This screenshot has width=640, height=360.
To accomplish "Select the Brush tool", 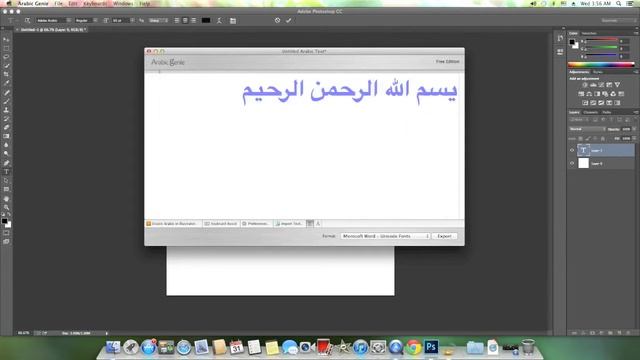I will pyautogui.click(x=6, y=101).
